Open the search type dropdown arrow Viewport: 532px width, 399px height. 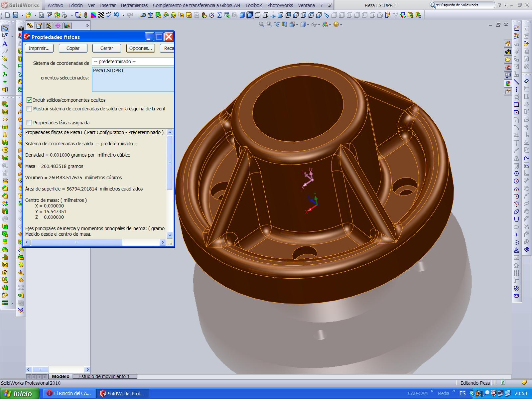pyautogui.click(x=437, y=5)
